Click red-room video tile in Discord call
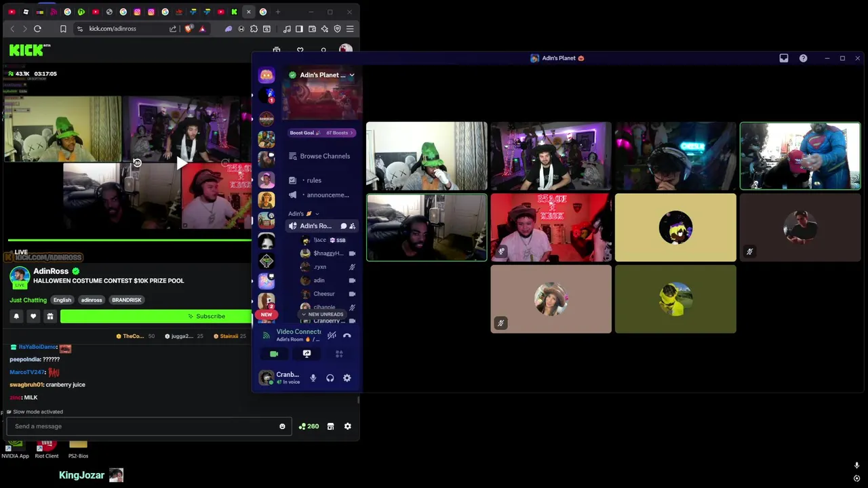 click(551, 228)
